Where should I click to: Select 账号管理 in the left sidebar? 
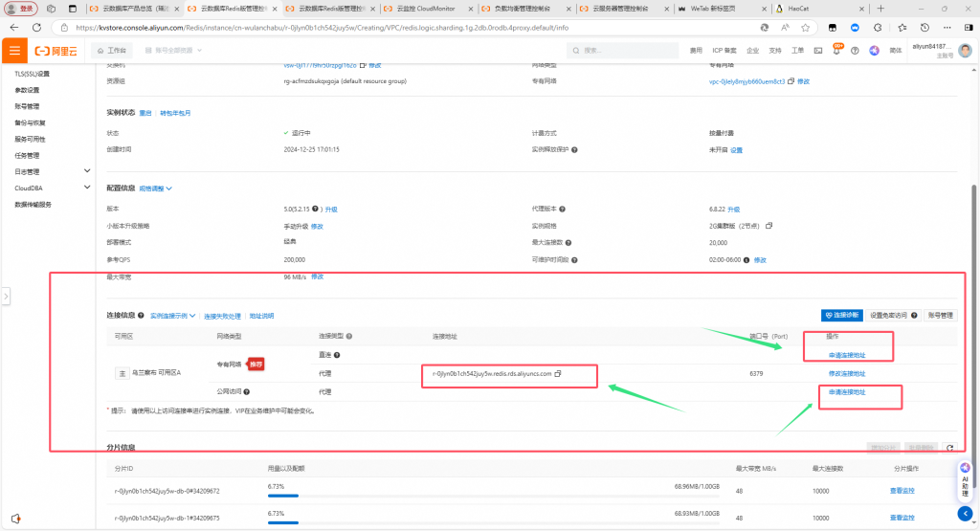point(27,106)
